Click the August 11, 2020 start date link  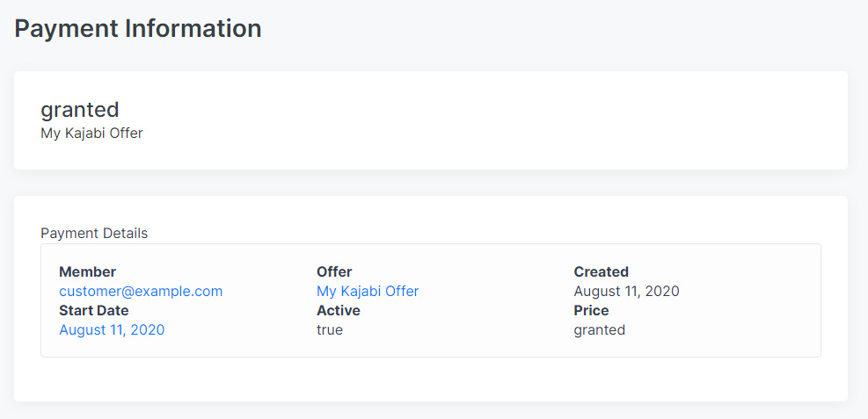112,330
